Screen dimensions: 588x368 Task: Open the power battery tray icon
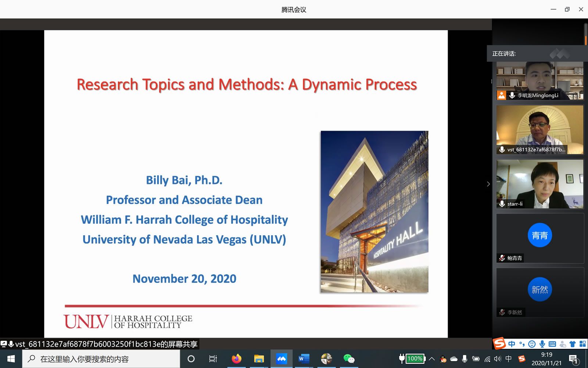click(476, 359)
